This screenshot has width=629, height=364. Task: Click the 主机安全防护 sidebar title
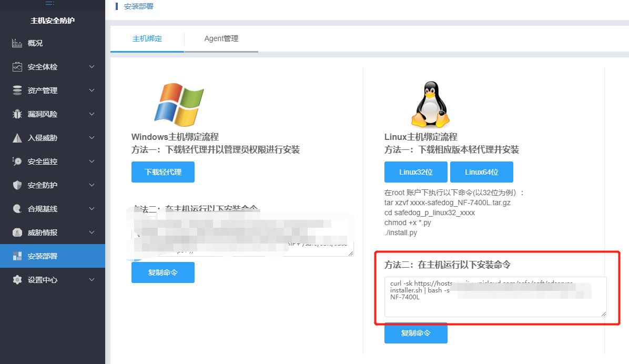[53, 21]
